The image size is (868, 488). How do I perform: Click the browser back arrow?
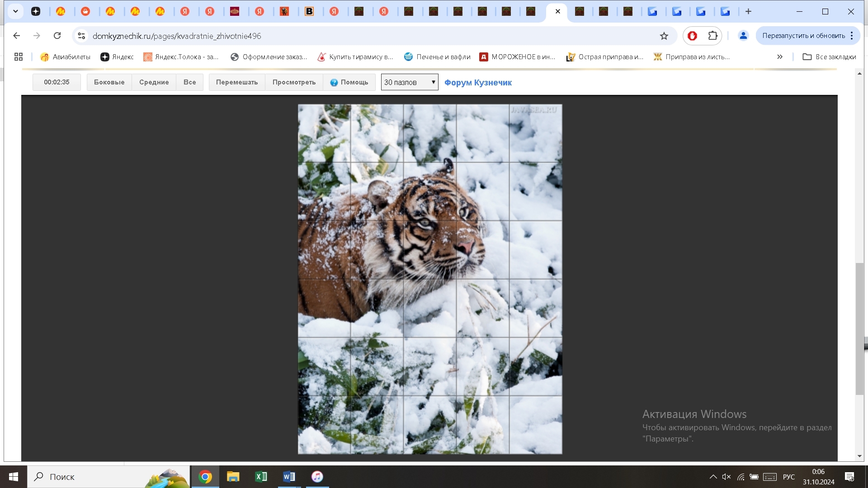pyautogui.click(x=17, y=36)
